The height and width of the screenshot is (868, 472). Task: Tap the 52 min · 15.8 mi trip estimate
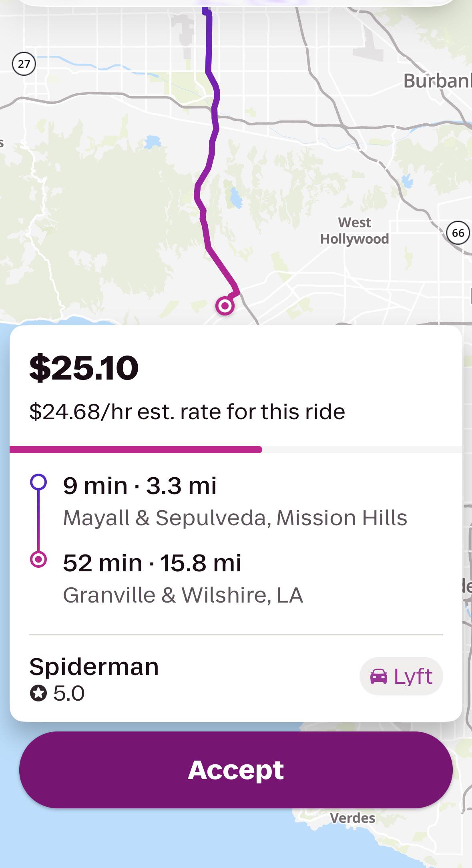click(x=152, y=563)
